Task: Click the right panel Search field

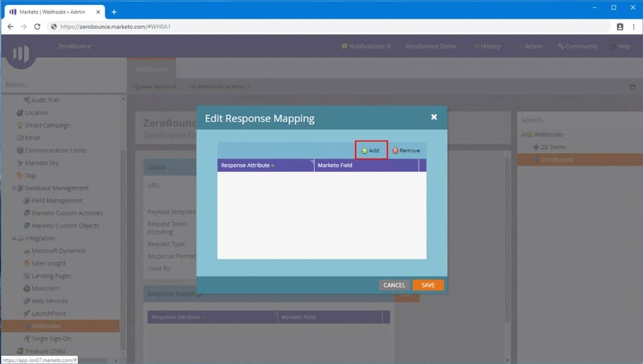Action: (x=578, y=120)
